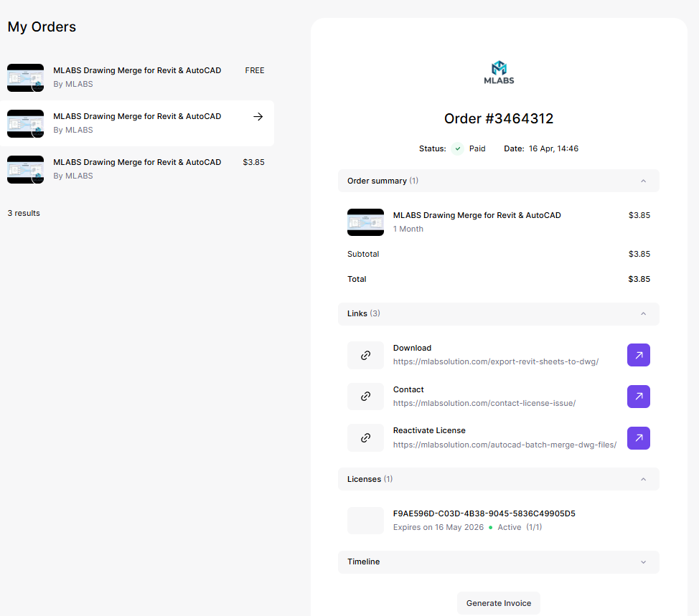Click the FREE price label
The image size is (699, 616).
click(255, 70)
